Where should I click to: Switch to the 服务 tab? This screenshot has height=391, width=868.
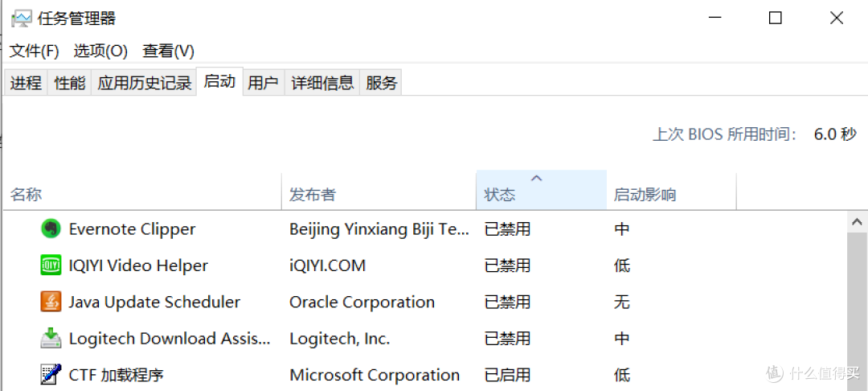coord(382,83)
